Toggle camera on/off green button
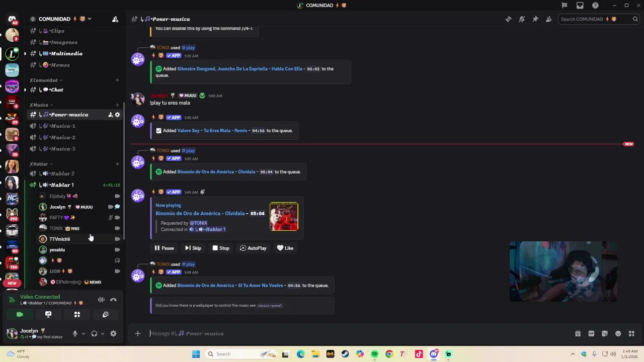The height and width of the screenshot is (362, 644). tap(20, 314)
